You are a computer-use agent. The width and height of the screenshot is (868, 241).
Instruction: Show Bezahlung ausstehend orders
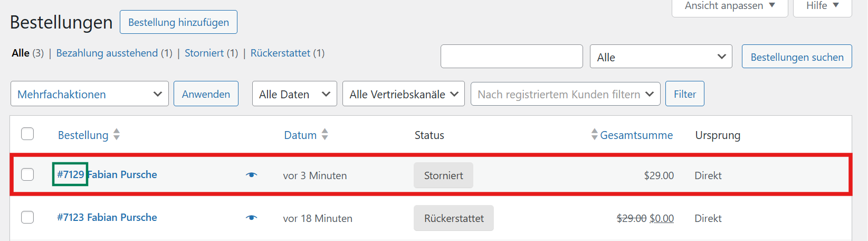pos(107,53)
